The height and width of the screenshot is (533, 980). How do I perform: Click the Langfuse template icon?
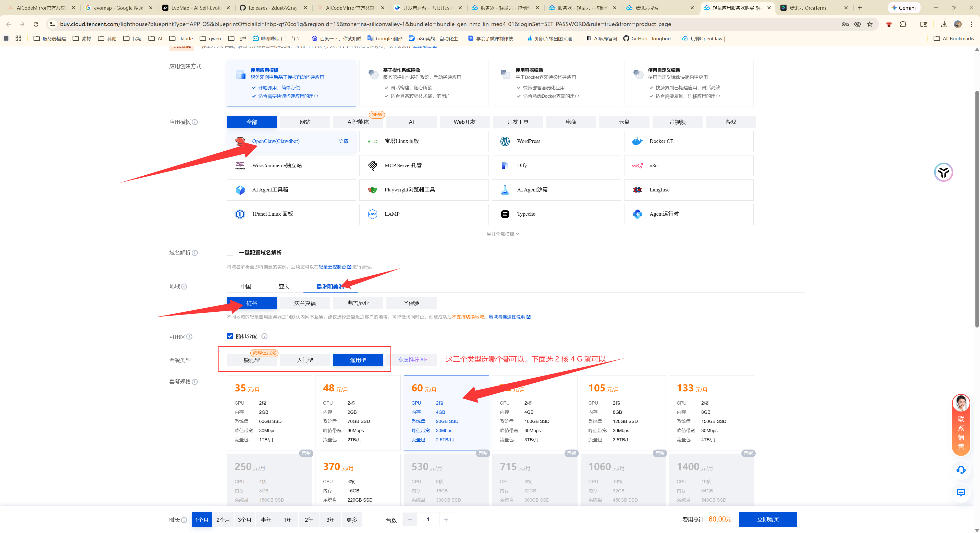(637, 190)
